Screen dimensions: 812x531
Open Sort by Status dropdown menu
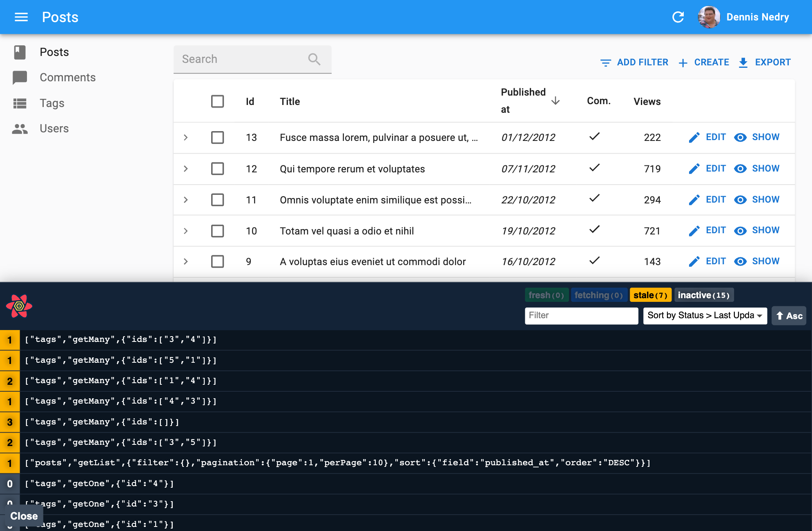(x=705, y=315)
